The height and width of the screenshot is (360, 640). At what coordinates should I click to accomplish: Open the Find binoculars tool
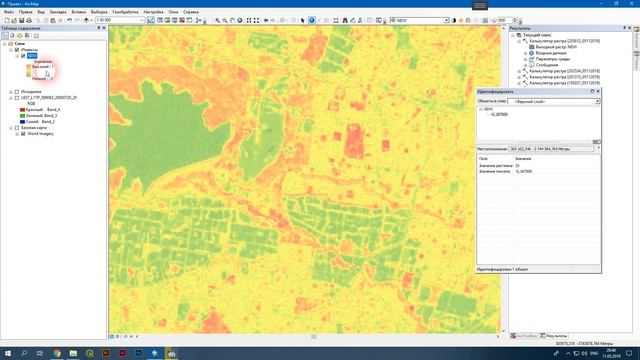point(345,20)
